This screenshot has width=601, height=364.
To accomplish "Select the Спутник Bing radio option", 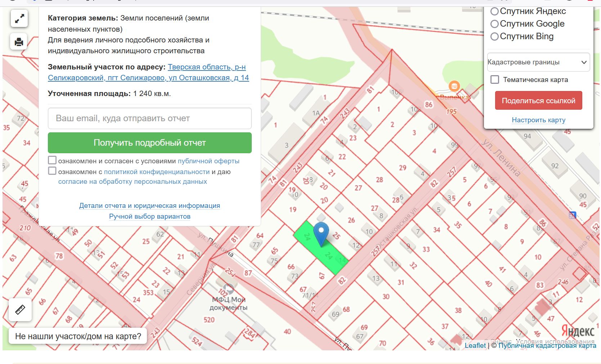I will coord(495,36).
